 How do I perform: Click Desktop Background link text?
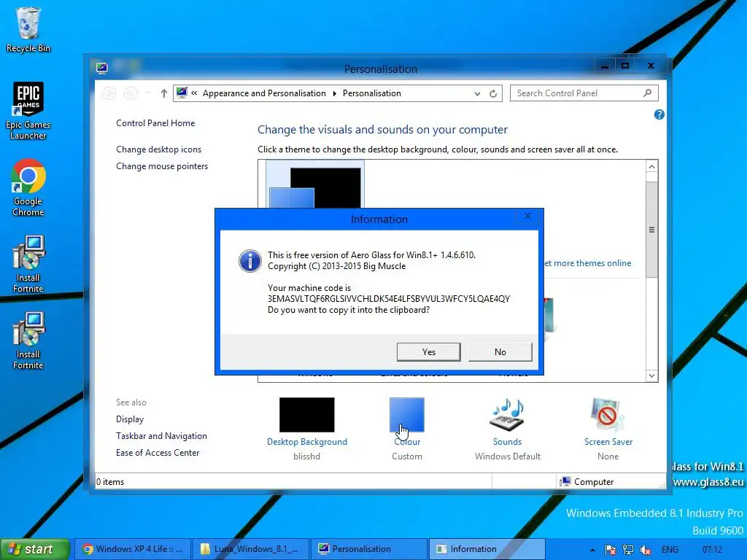click(x=307, y=441)
